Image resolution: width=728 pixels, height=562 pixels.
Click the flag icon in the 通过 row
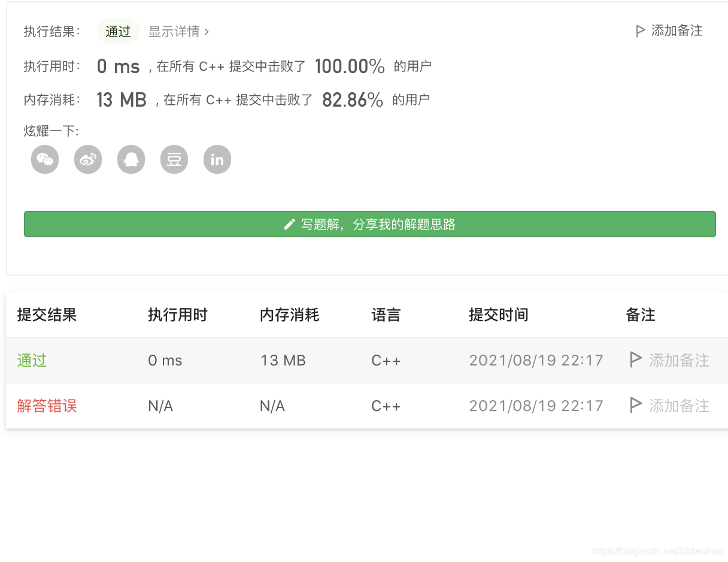coord(635,360)
